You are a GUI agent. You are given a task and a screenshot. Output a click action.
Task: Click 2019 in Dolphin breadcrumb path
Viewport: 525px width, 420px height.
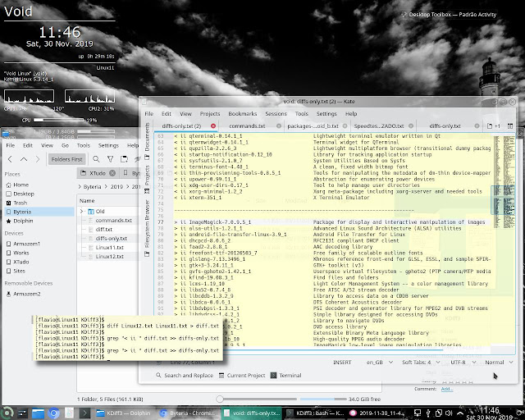(116, 187)
